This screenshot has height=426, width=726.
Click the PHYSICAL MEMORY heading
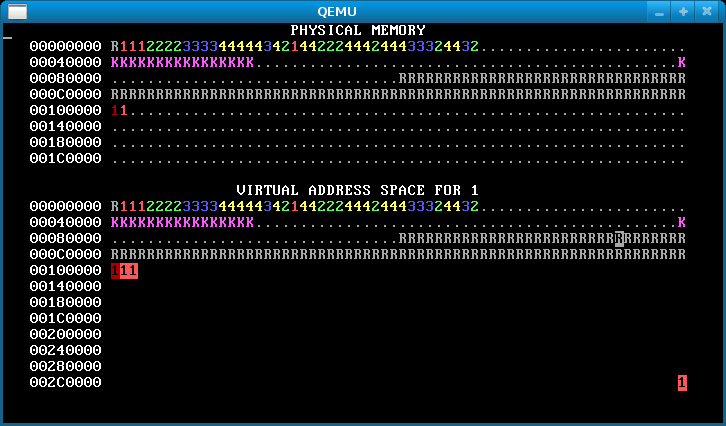pos(358,30)
